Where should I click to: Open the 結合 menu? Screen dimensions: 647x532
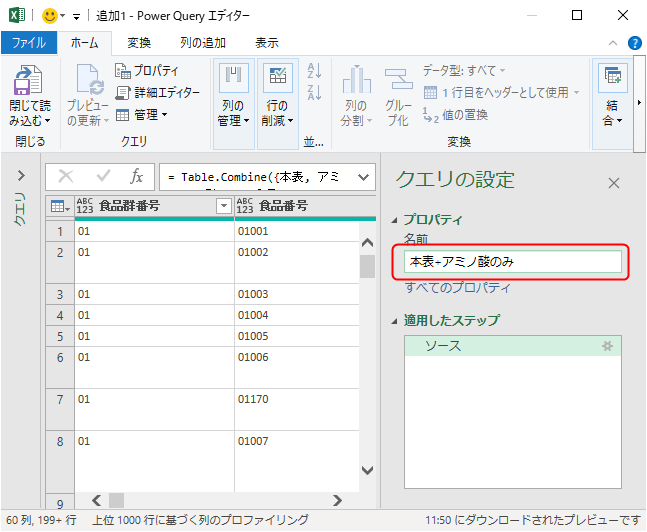pyautogui.click(x=613, y=104)
